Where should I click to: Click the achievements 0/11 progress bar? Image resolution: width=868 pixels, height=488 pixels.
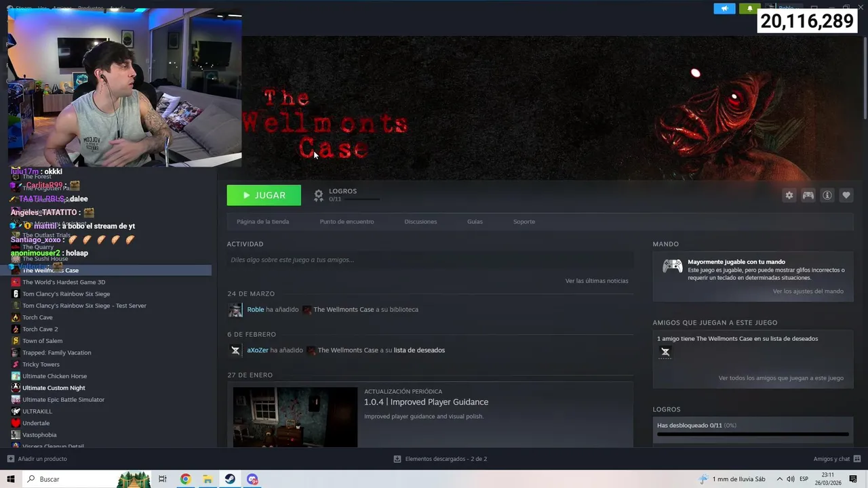[753, 434]
